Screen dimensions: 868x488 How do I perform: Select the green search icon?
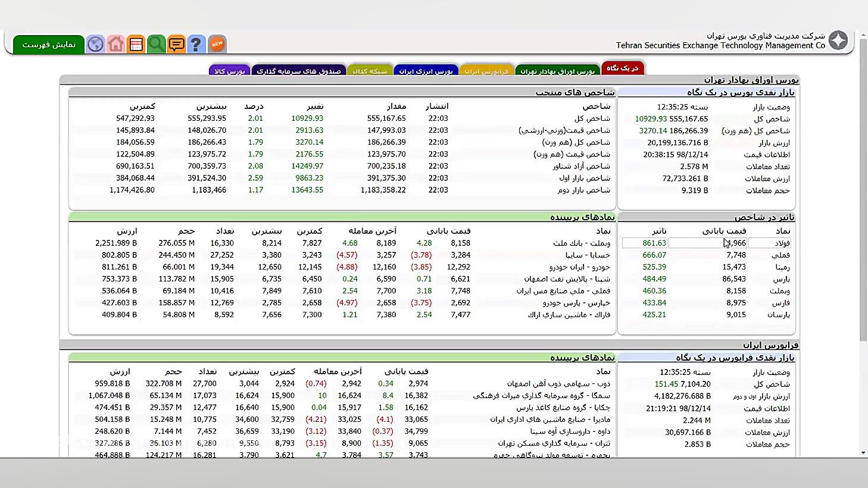point(156,44)
